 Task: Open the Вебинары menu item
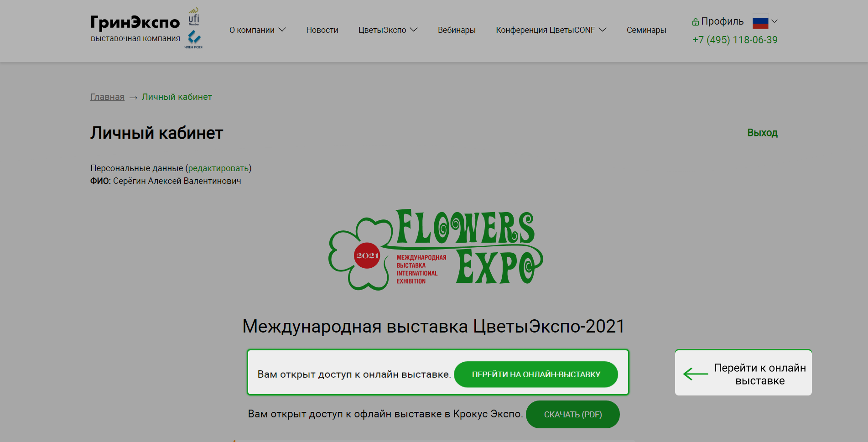click(x=457, y=30)
